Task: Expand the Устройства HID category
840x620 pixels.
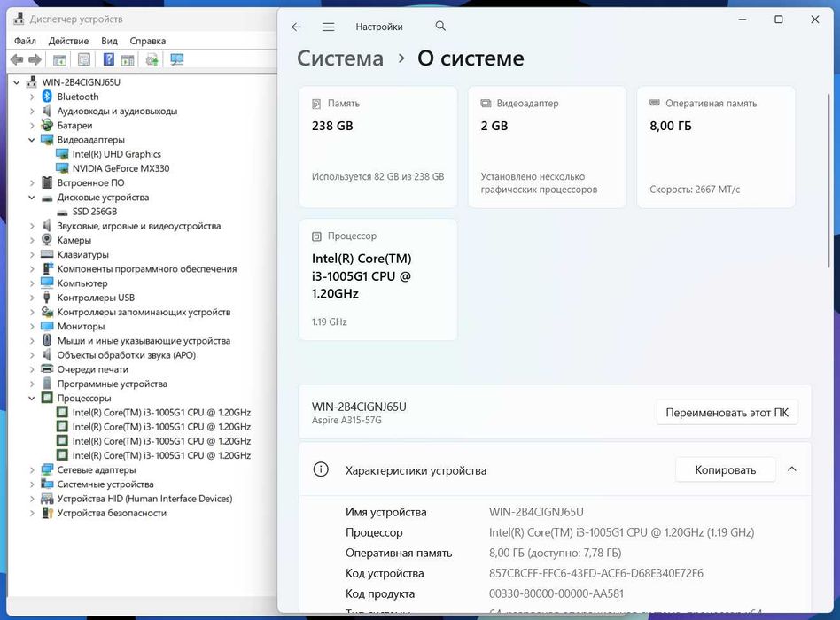Action: click(32, 499)
